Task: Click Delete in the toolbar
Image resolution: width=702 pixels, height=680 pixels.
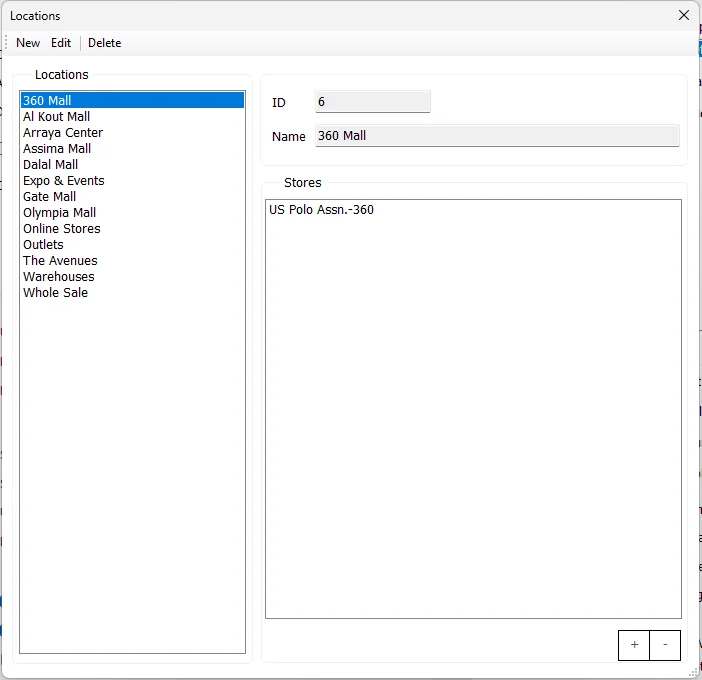Action: [104, 43]
